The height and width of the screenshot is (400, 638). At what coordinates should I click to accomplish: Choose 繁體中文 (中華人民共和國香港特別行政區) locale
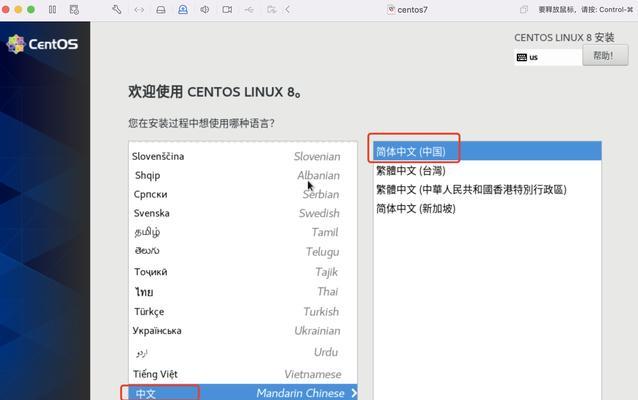487,189
